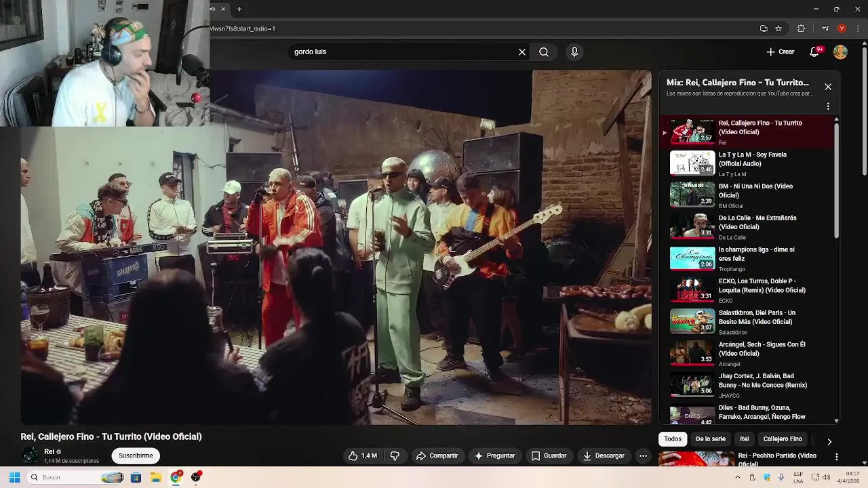Viewport: 868px width, 488px height.
Task: Open Mix playlist three-dot options
Action: click(828, 106)
